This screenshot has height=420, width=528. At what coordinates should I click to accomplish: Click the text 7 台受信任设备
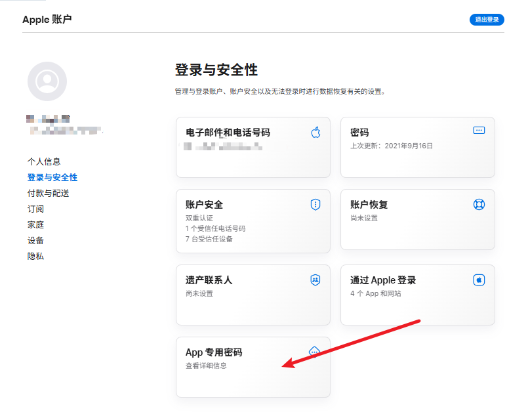[209, 239]
